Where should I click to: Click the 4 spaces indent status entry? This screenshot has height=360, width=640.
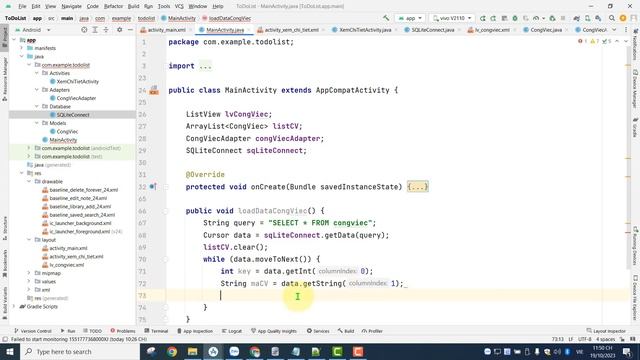605,339
